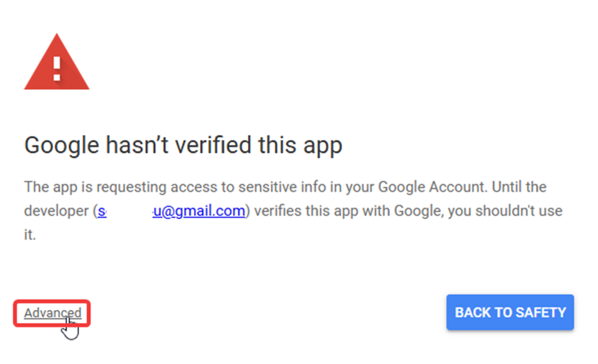The height and width of the screenshot is (364, 598).
Task: Open the Advanced link
Action: click(52, 313)
